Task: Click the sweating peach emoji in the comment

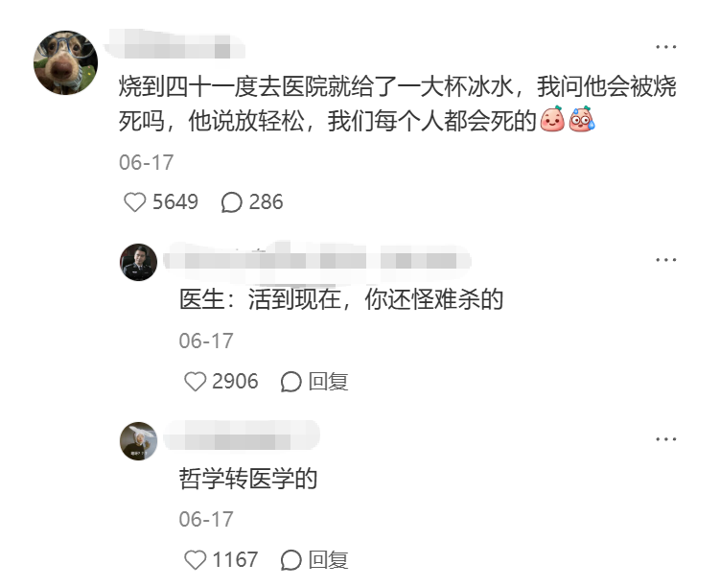Action: [582, 119]
